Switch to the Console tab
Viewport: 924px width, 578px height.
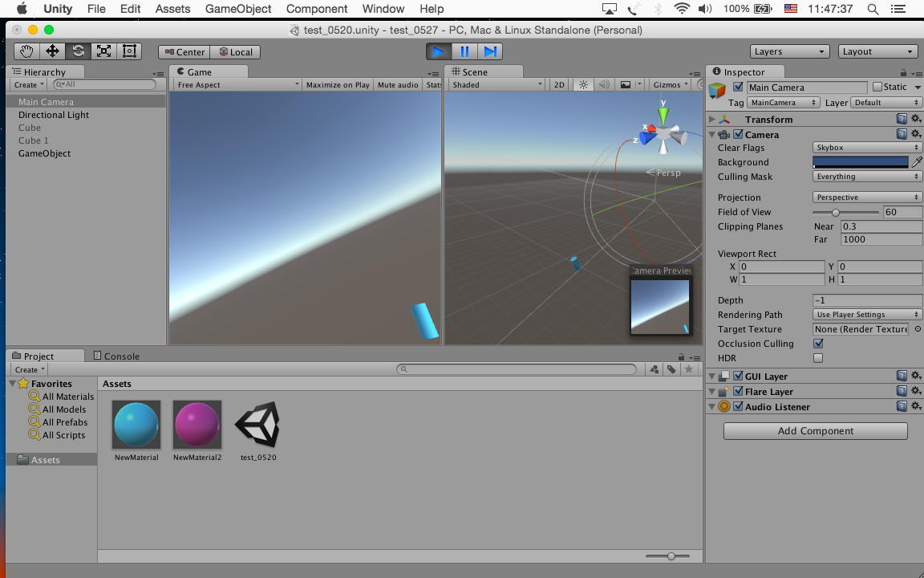coord(116,356)
